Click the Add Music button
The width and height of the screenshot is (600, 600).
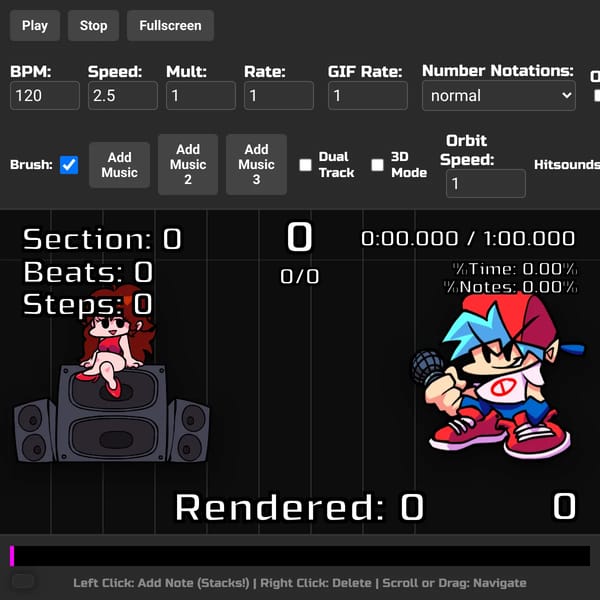(119, 165)
